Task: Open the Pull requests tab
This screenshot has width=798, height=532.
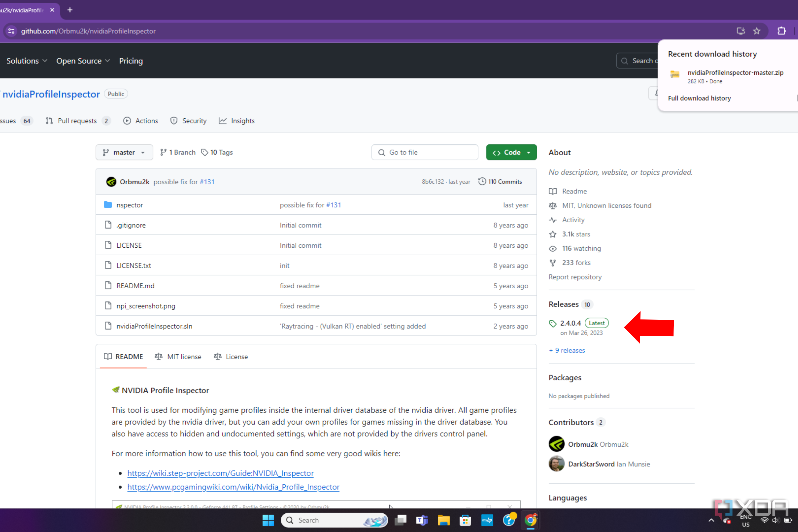Action: (78, 121)
